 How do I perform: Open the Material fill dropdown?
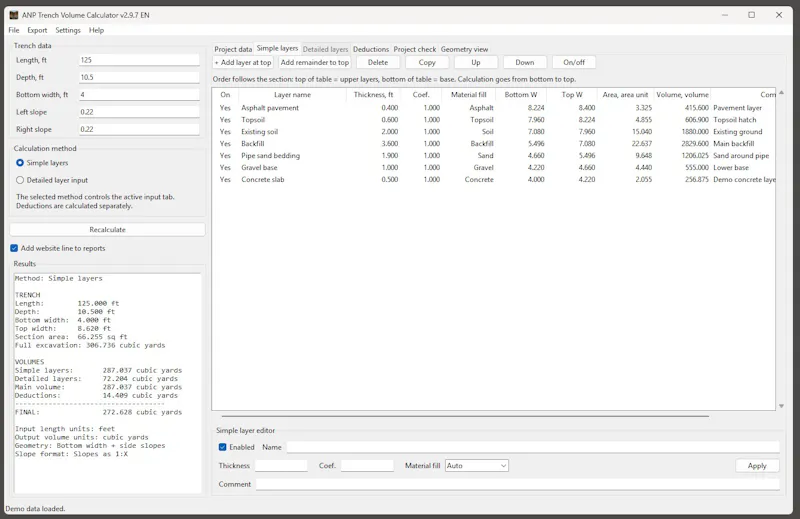477,465
